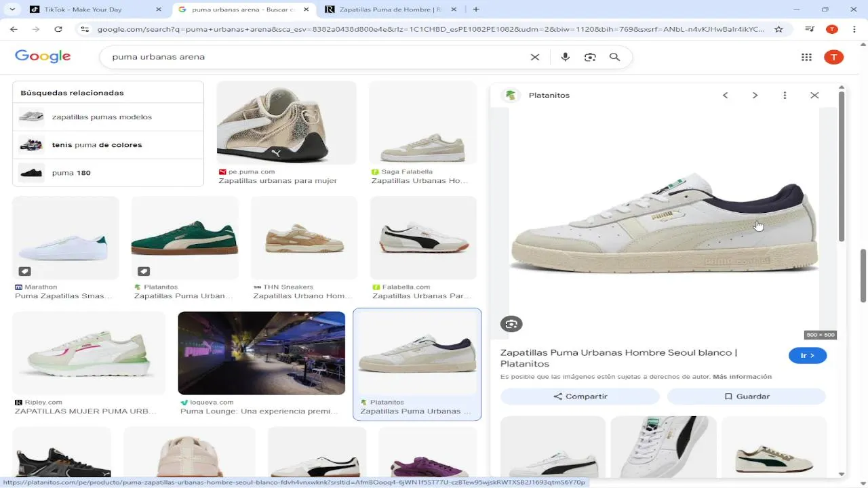Open THN Sneakers tan shoe result

pos(304,238)
